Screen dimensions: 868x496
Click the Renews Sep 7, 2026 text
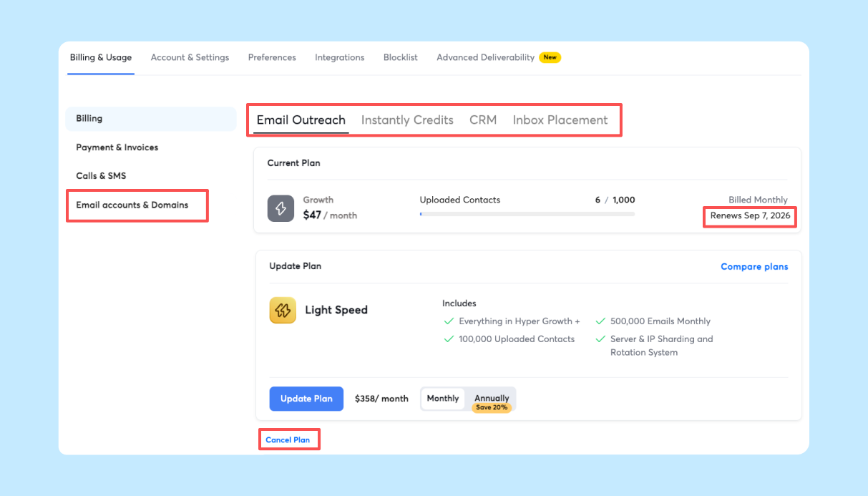pyautogui.click(x=750, y=215)
